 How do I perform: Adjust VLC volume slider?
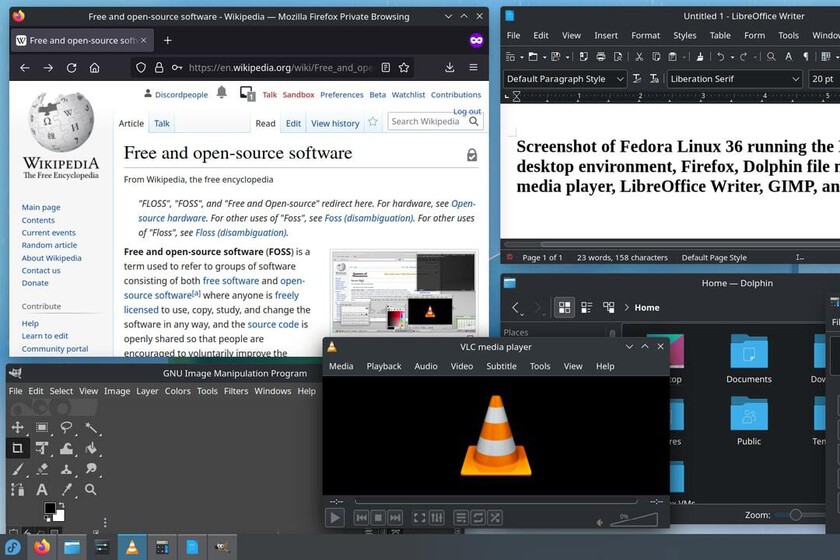coord(634,520)
